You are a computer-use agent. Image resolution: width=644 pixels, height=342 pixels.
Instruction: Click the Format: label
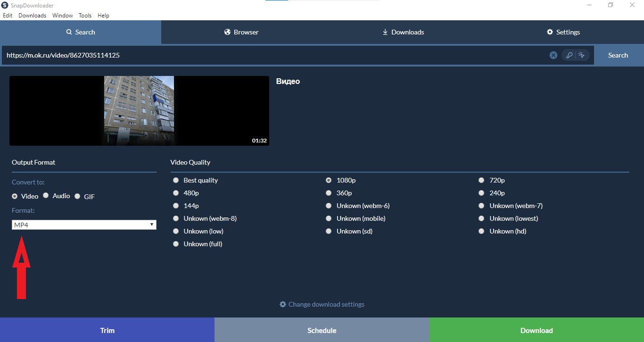pos(23,210)
